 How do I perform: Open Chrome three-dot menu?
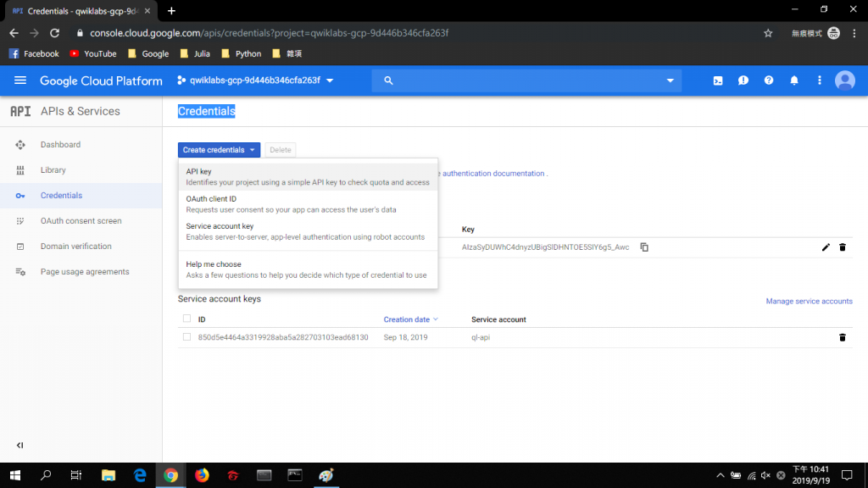[854, 33]
